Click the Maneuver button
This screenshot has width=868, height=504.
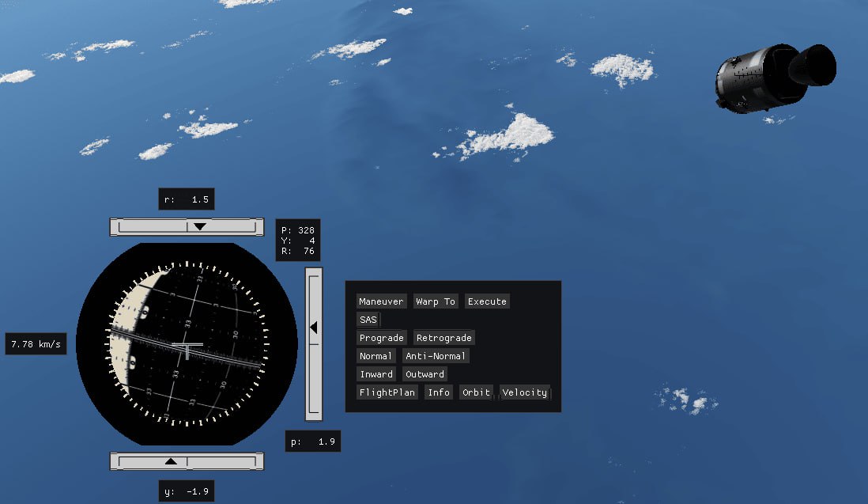(x=381, y=301)
